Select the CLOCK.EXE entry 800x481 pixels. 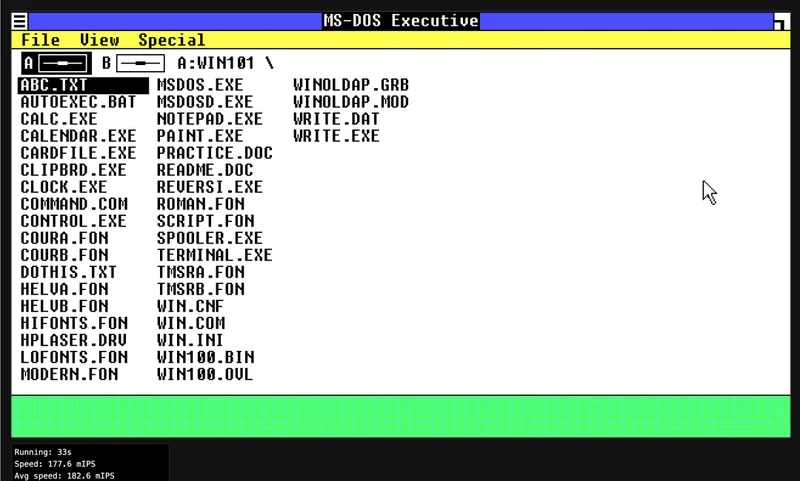click(63, 187)
